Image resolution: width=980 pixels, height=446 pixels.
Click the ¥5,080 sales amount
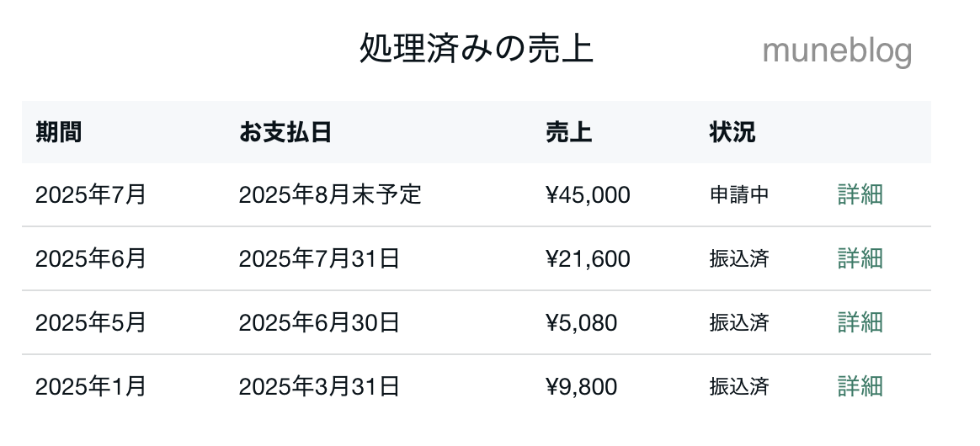coord(581,323)
